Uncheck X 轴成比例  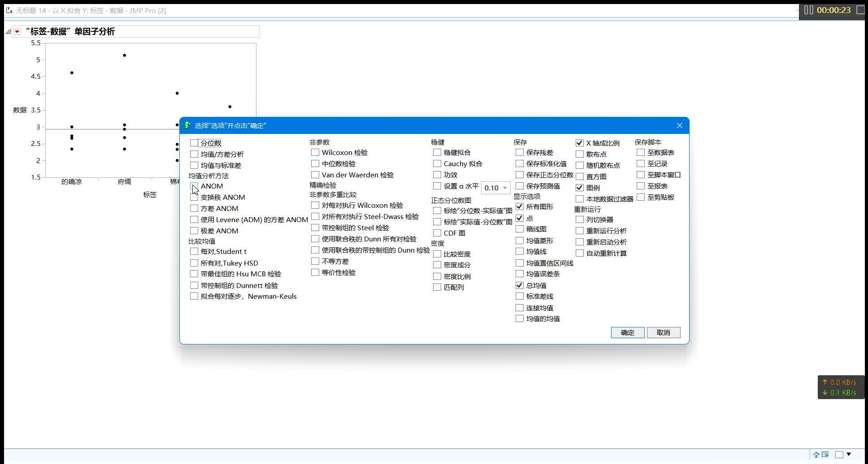tap(580, 143)
